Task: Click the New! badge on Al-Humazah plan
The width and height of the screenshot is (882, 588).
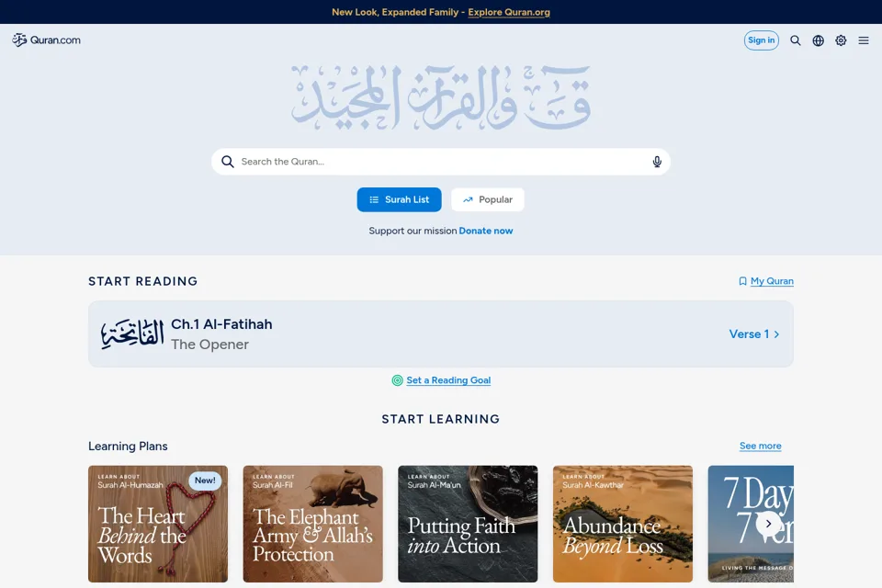Action: (205, 481)
